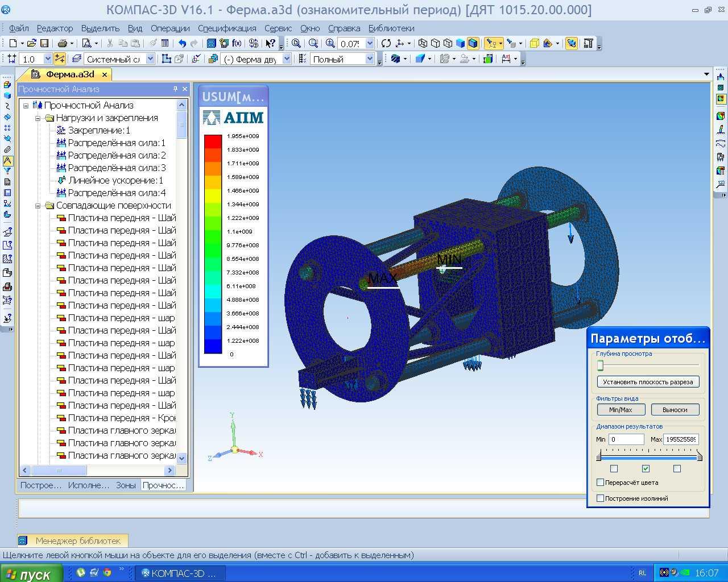Open the variables f(x) tool
The width and height of the screenshot is (728, 582).
[237, 43]
